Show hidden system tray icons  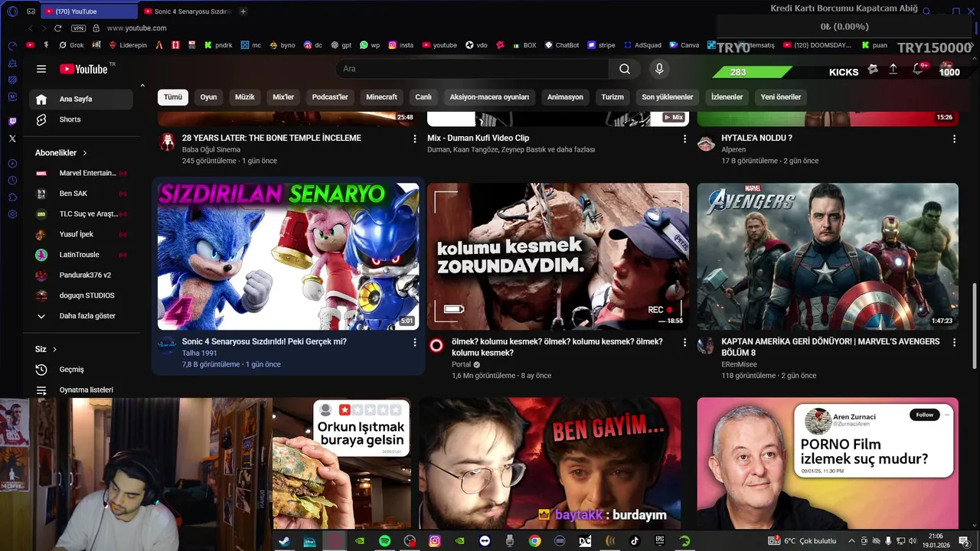point(851,541)
